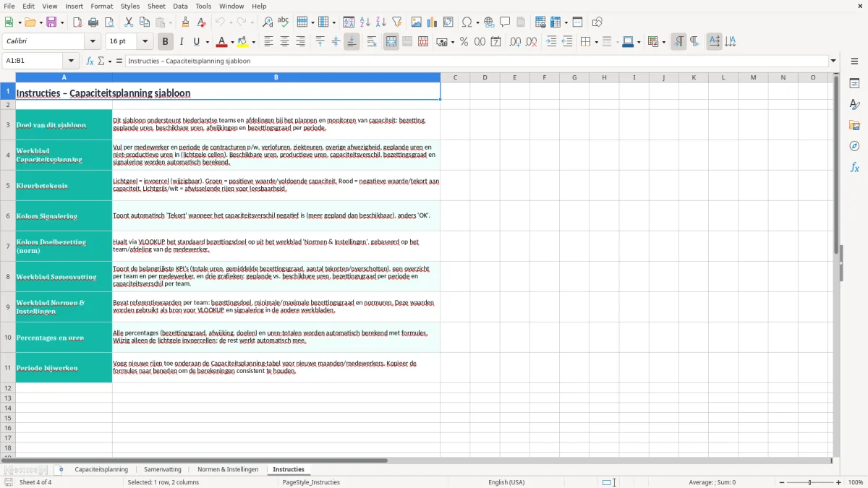Screen dimensions: 868x488
Task: Open the Format menu
Action: (102, 6)
